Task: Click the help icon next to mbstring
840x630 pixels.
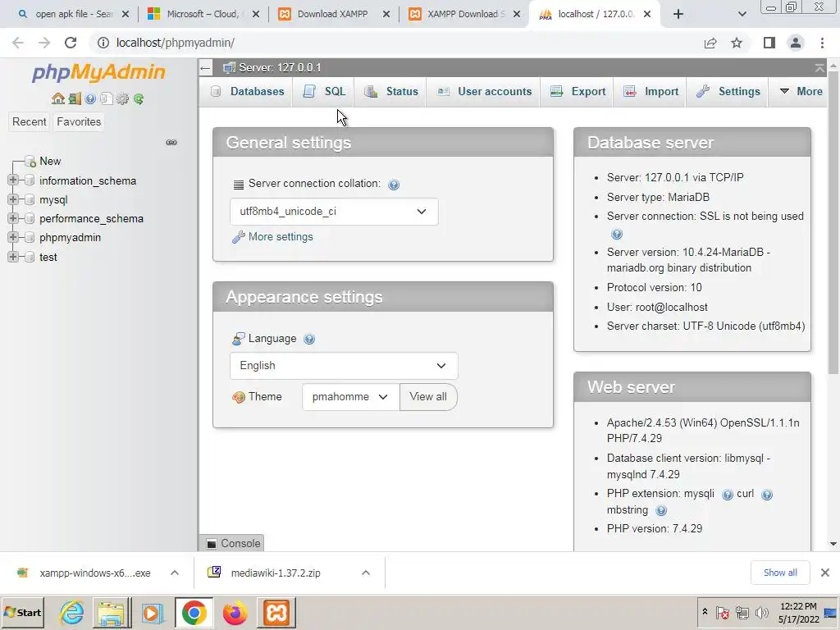Action: (661, 510)
